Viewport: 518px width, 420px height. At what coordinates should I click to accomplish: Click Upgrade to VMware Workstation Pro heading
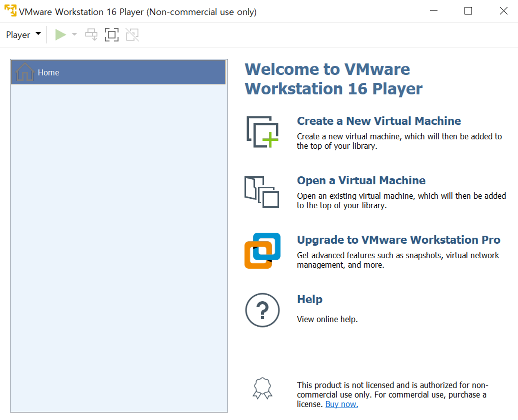[x=398, y=240]
